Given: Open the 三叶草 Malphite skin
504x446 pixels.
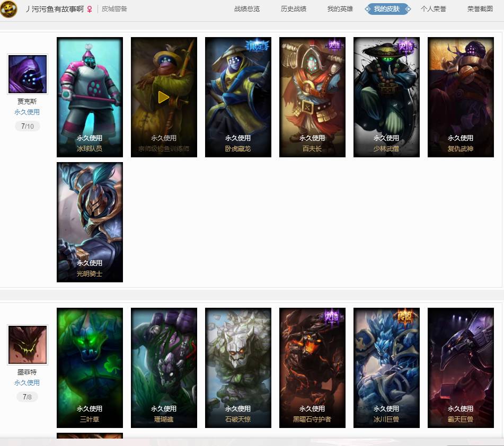Looking at the screenshot, I should pos(90,368).
